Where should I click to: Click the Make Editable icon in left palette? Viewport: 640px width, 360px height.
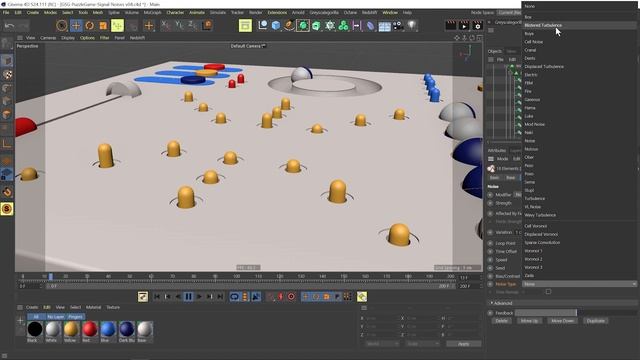point(7,43)
